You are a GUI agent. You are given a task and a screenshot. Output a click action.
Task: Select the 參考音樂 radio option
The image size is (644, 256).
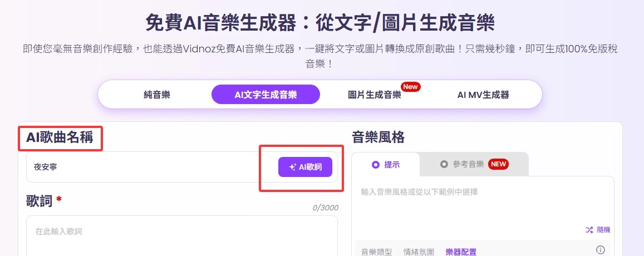click(444, 164)
